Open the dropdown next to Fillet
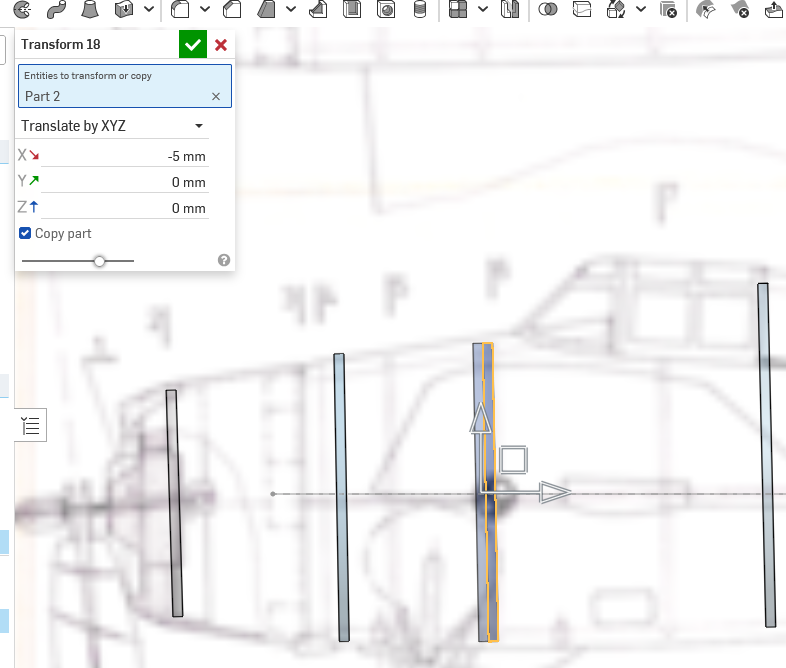 pyautogui.click(x=205, y=9)
